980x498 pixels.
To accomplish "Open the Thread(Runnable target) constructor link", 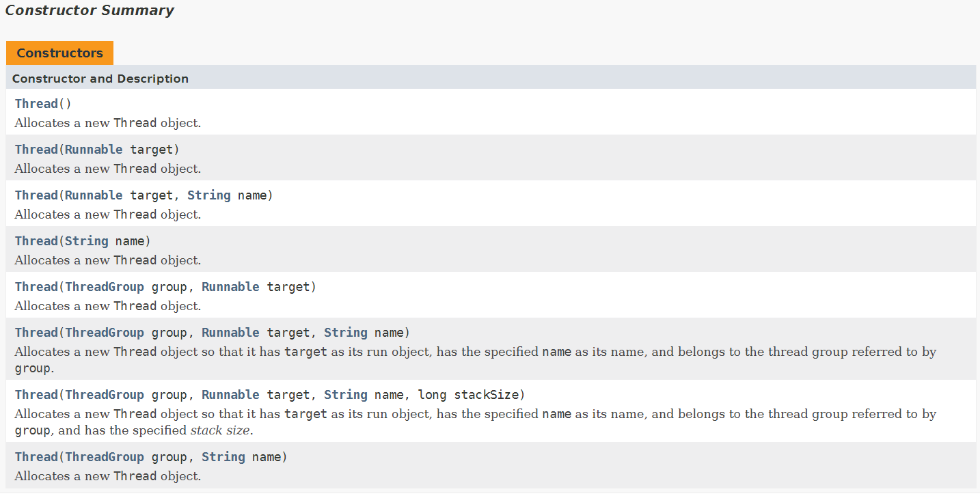I will [x=36, y=150].
